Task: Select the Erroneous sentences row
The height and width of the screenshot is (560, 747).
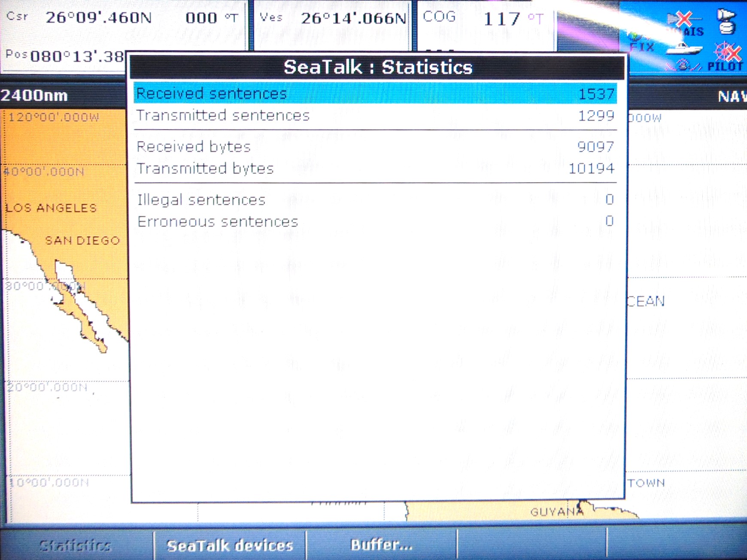Action: tap(375, 221)
